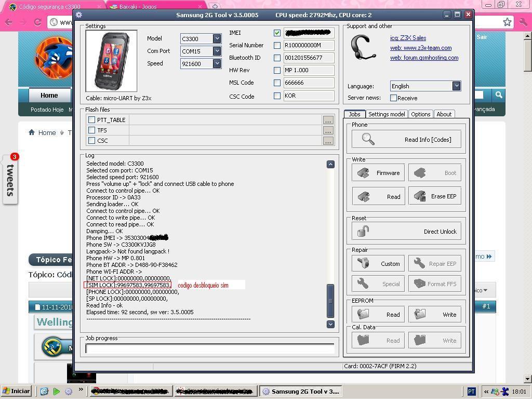The height and width of the screenshot is (404, 532).
Task: Click the gear icon in the tool title bar
Action: (x=79, y=15)
